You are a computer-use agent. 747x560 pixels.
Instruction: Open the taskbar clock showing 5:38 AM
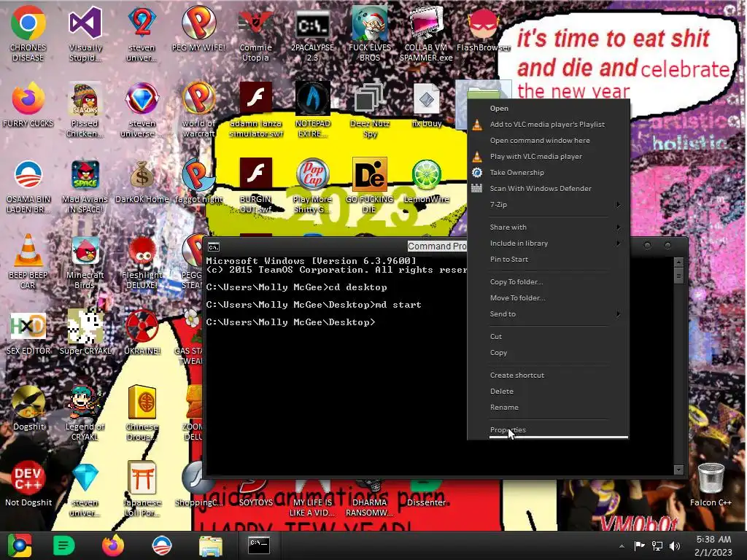click(x=713, y=545)
